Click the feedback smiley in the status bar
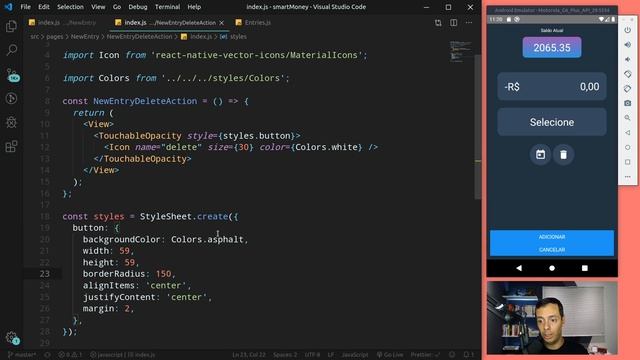640x360 pixels. [x=452, y=355]
